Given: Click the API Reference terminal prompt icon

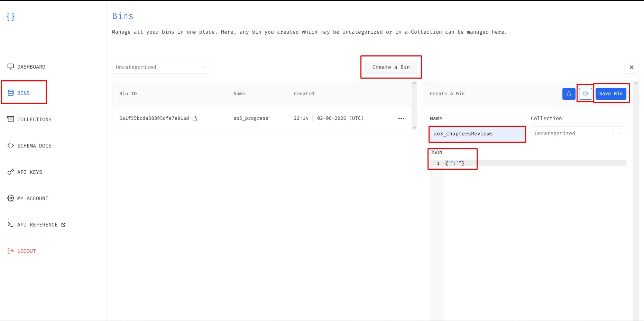Looking at the screenshot, I should pyautogui.click(x=11, y=224).
